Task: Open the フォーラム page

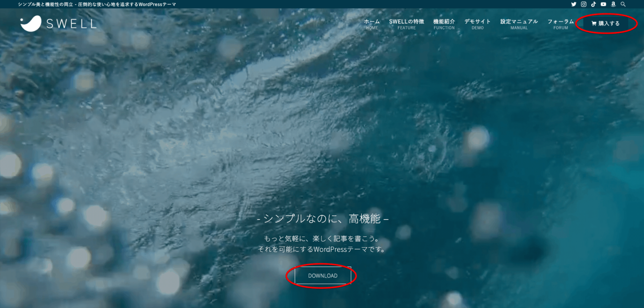Action: [561, 23]
